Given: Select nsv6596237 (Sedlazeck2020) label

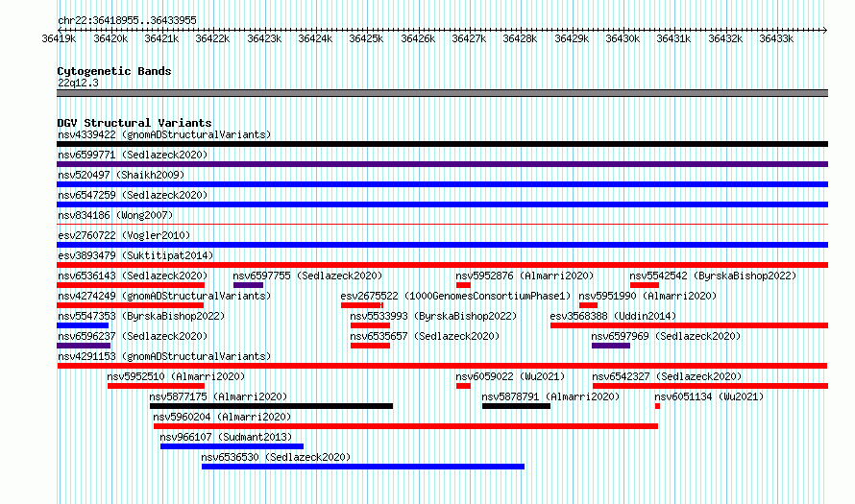Looking at the screenshot, I should 133,336.
